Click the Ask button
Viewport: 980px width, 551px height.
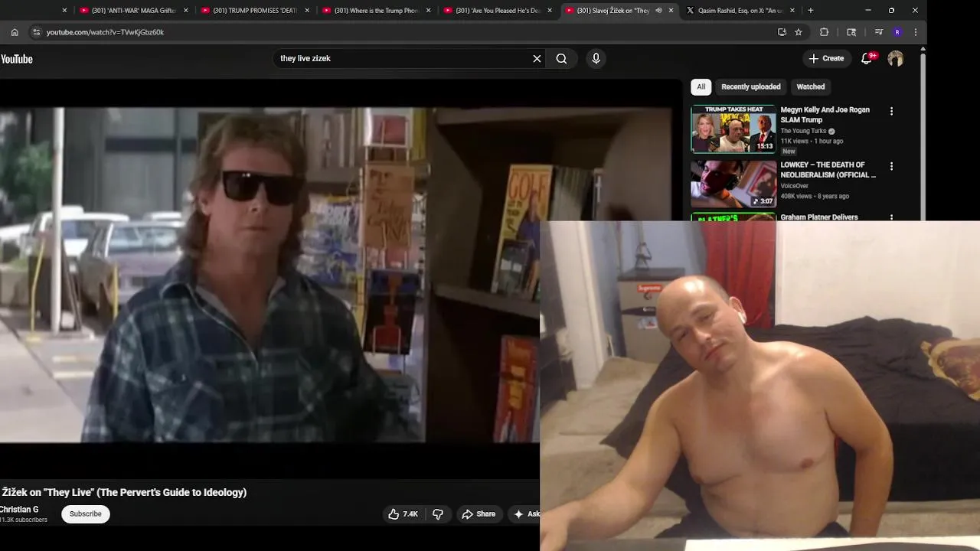pos(525,514)
